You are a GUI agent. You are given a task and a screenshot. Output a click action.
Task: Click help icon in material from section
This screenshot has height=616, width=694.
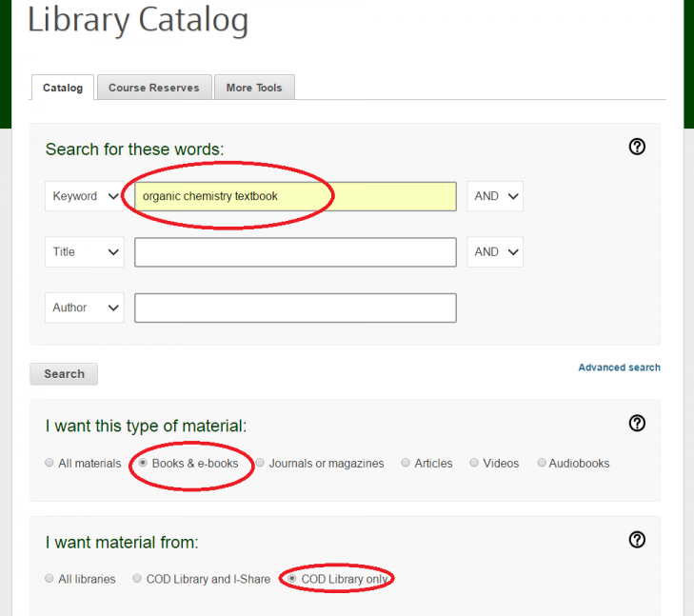coord(638,540)
